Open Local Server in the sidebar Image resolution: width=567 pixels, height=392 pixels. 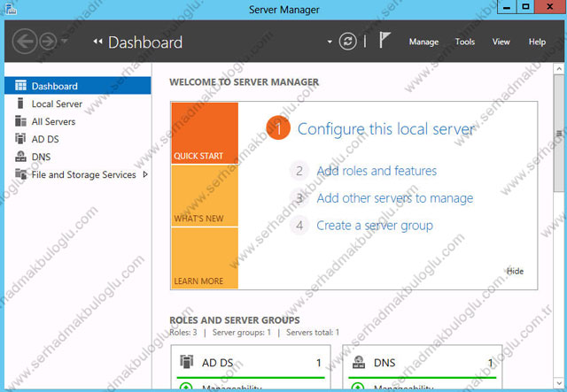[78, 104]
